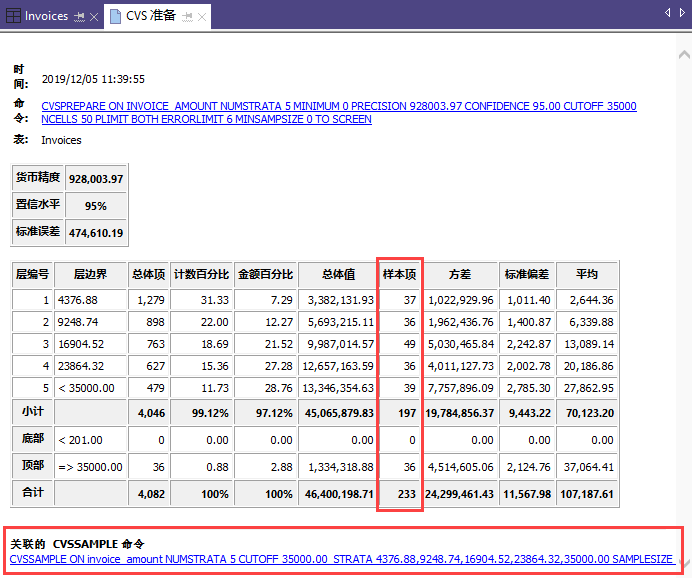Select the CVS 准备 tab
Viewport: 692px width, 578px height.
pyautogui.click(x=151, y=16)
